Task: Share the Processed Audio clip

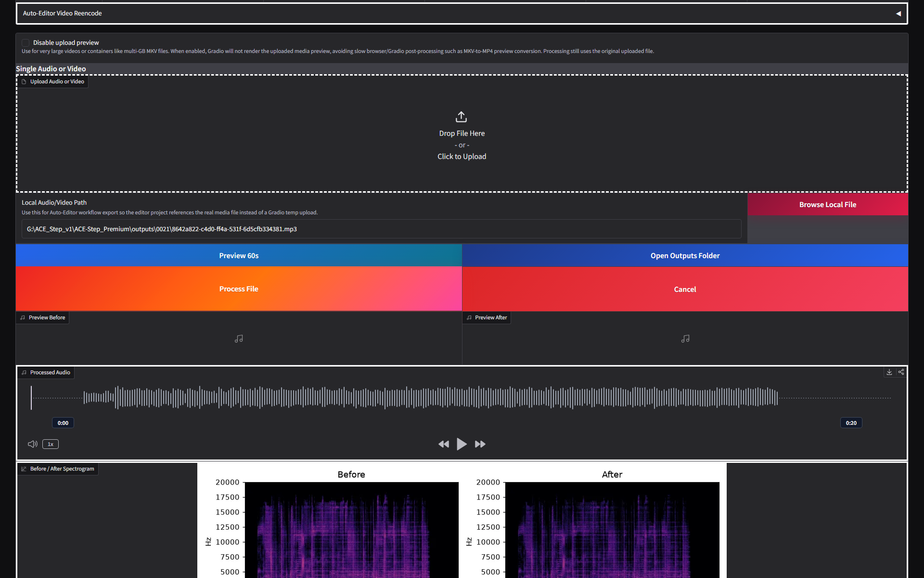Action: point(901,372)
